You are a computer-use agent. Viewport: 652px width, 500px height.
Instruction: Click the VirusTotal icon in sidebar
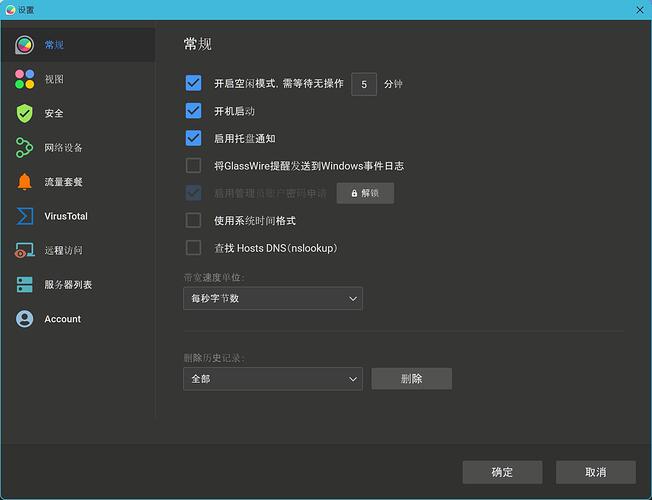tap(25, 216)
